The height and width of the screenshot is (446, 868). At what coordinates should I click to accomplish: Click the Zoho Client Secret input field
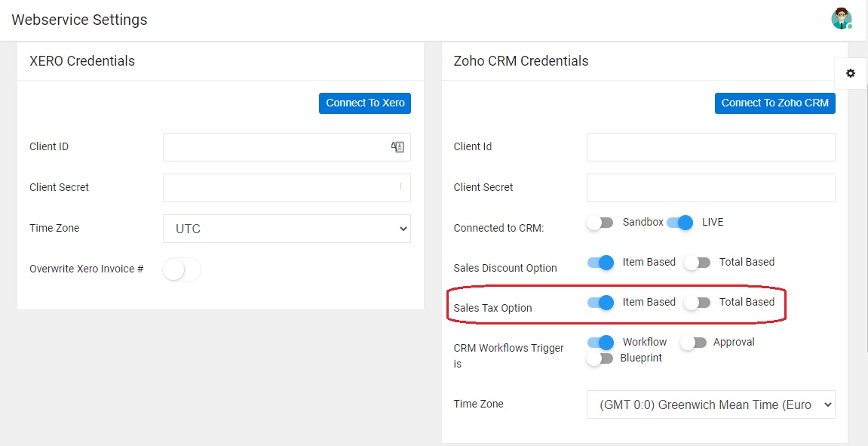(x=711, y=188)
